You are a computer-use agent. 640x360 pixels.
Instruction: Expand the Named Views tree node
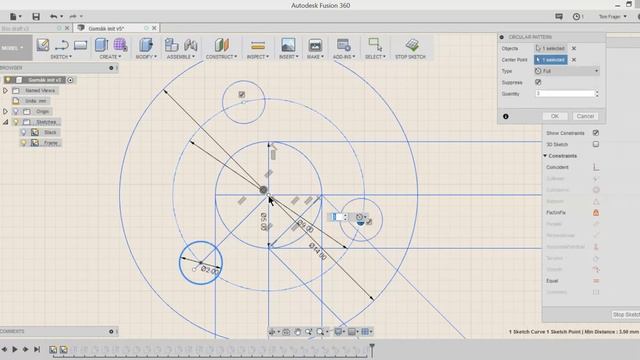point(5,90)
